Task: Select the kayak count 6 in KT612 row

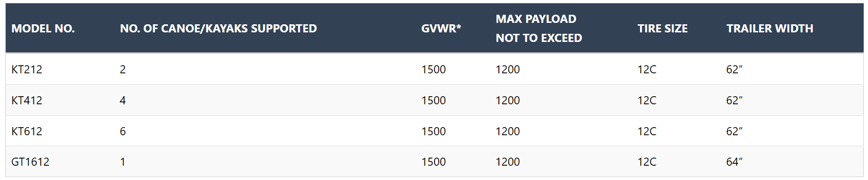Action: tap(123, 131)
